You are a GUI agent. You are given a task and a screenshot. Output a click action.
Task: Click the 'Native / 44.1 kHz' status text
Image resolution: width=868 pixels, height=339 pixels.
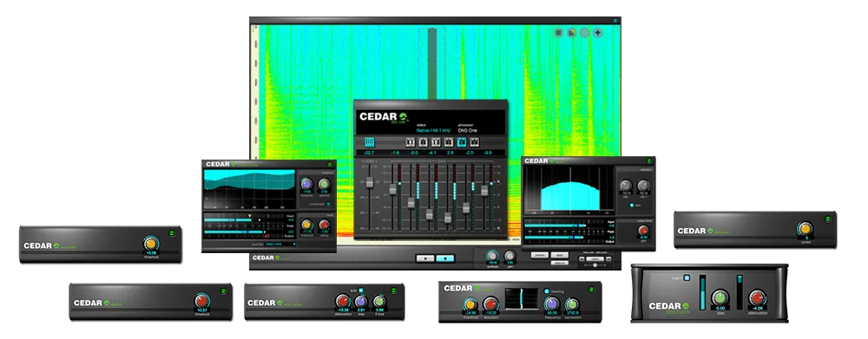coord(433,131)
